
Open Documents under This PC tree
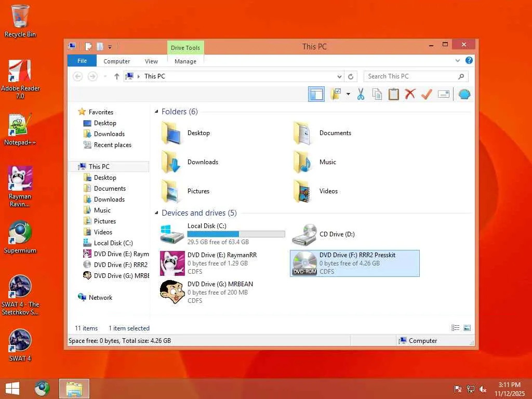pyautogui.click(x=110, y=189)
